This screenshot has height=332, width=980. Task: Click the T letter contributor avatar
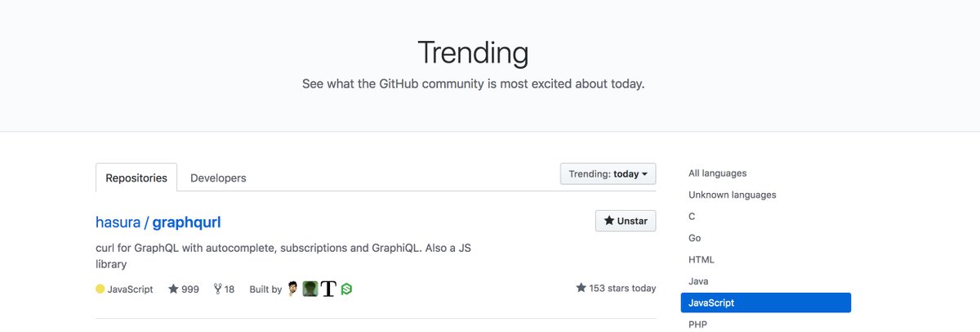pos(328,289)
